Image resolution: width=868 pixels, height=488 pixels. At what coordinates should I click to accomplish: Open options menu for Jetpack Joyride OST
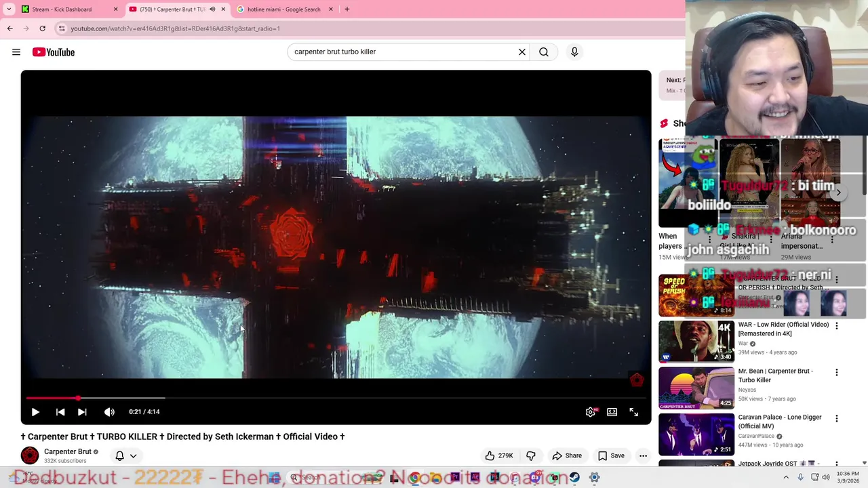click(836, 464)
